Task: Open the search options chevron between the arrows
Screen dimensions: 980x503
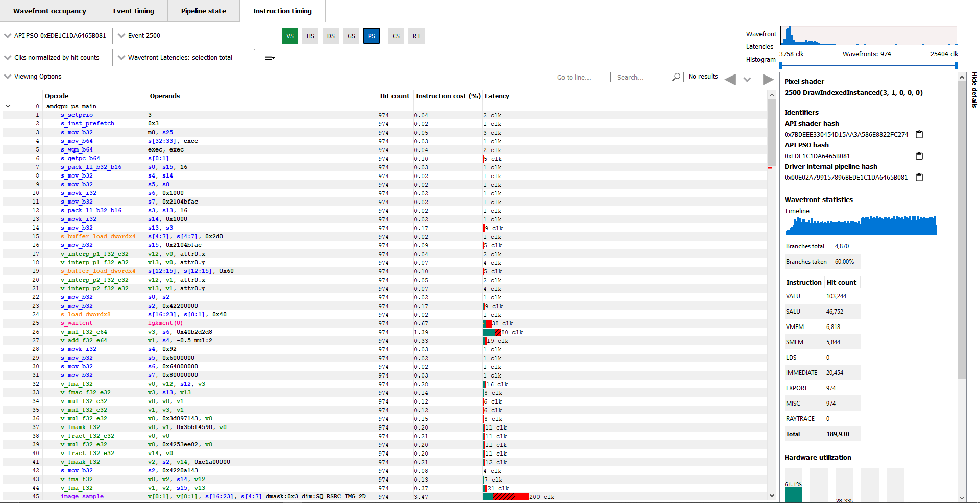Action: coord(747,80)
